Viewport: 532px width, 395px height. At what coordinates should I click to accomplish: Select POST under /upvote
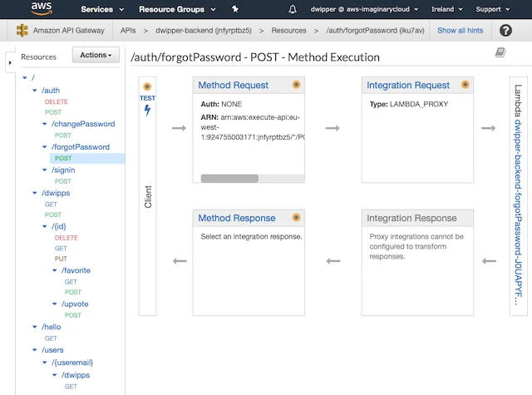[x=73, y=315]
